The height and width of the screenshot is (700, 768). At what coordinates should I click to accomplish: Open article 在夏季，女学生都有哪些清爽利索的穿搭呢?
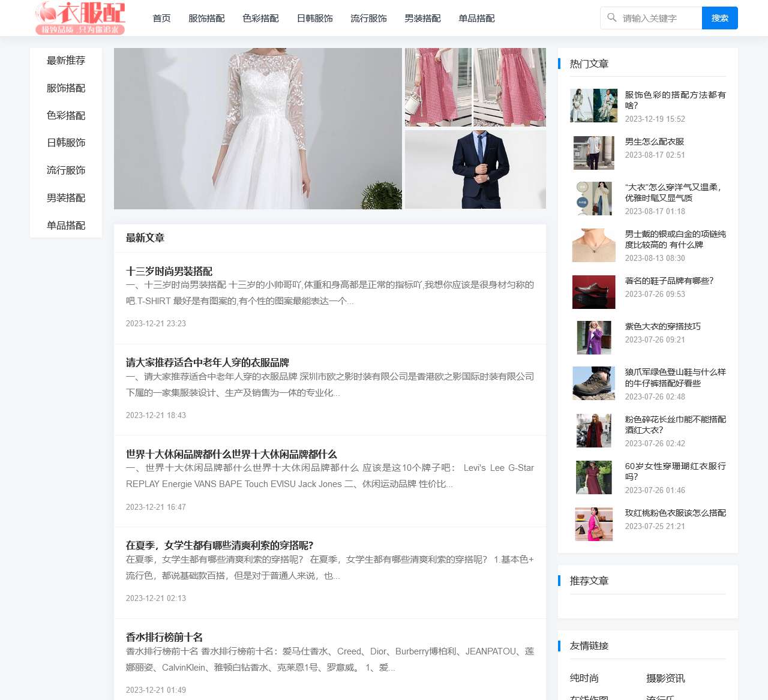(x=220, y=545)
